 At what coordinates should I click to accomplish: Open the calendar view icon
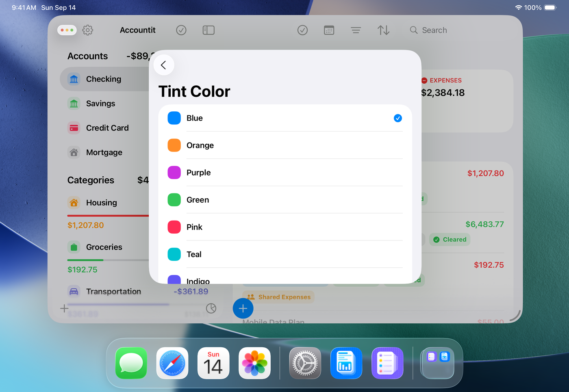coord(329,30)
